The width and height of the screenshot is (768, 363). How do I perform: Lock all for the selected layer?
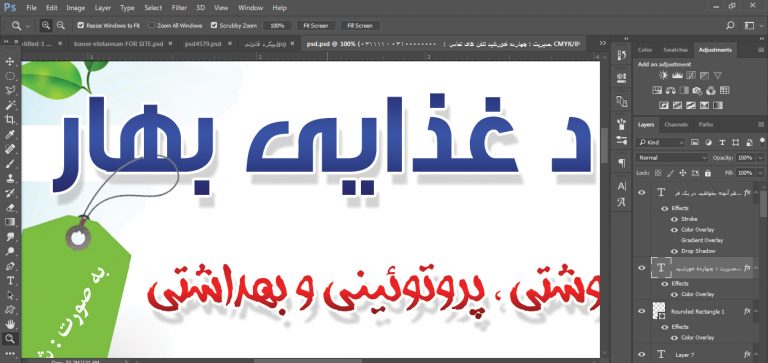click(707, 173)
